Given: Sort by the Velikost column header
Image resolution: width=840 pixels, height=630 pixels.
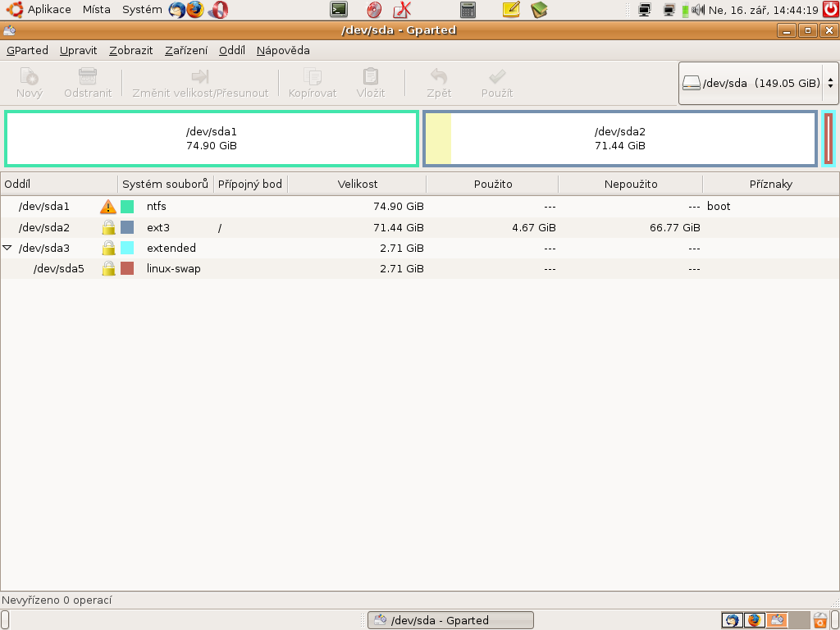Looking at the screenshot, I should tap(357, 184).
